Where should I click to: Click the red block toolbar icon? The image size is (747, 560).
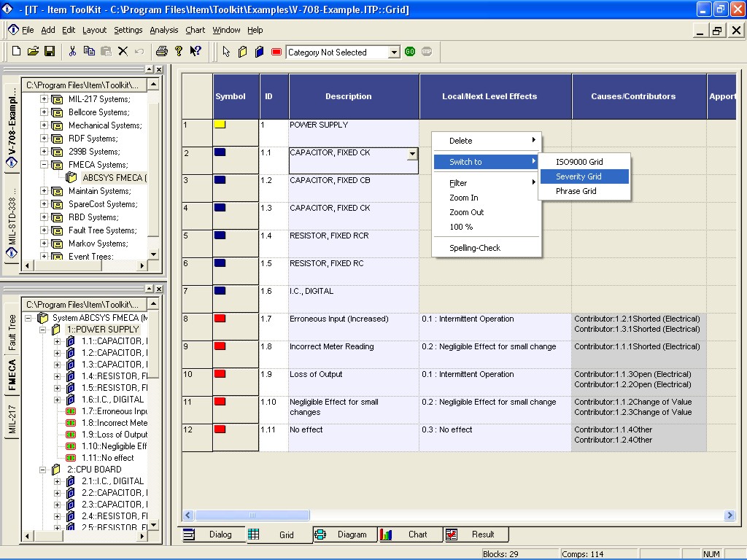[x=276, y=52]
